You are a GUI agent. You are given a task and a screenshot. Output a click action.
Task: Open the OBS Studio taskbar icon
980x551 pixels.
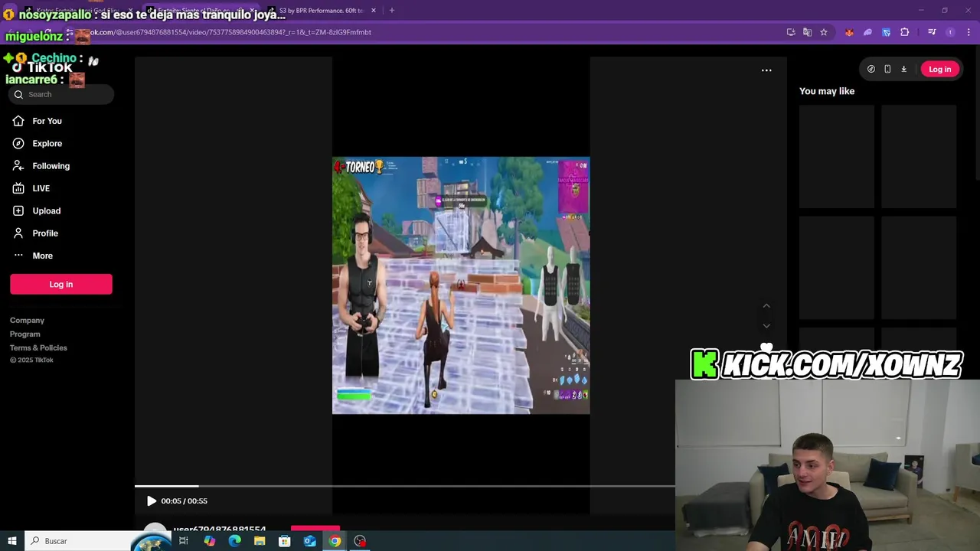point(360,541)
